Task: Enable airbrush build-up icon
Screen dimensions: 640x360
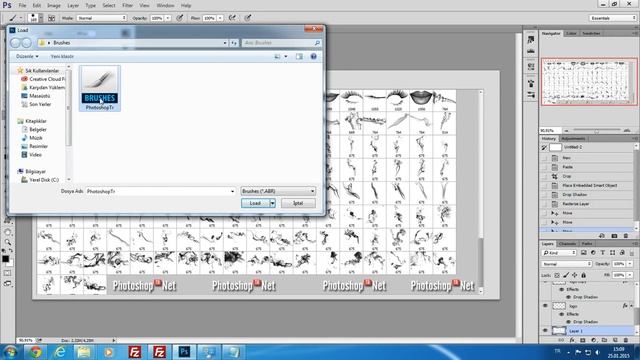Action: coord(232,18)
